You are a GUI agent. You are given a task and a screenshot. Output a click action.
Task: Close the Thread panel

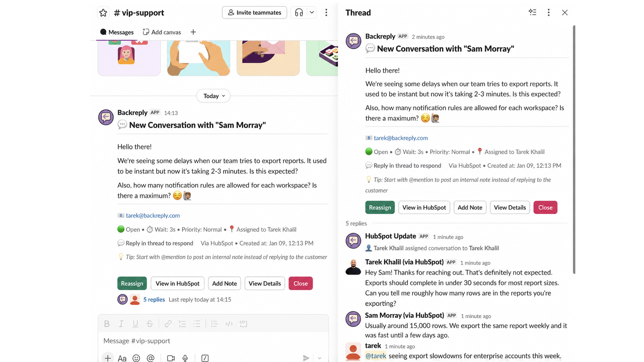pyautogui.click(x=565, y=13)
